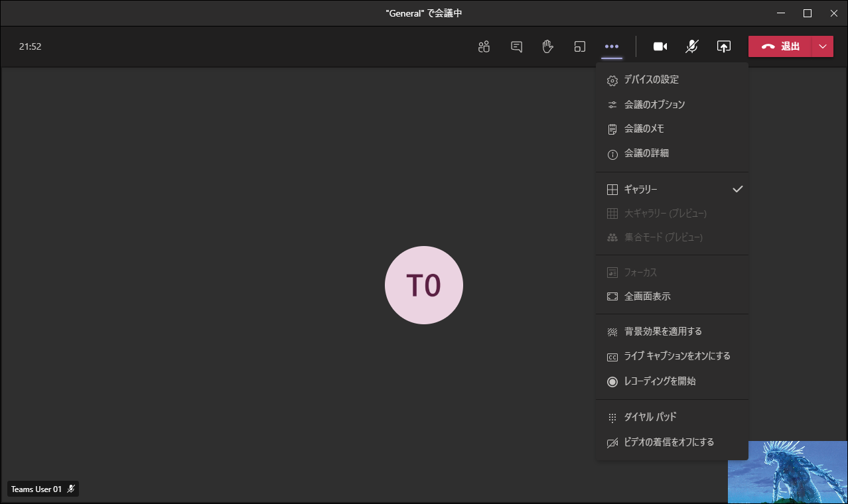The height and width of the screenshot is (504, 848).
Task: Click the background effects icon
Action: point(612,332)
